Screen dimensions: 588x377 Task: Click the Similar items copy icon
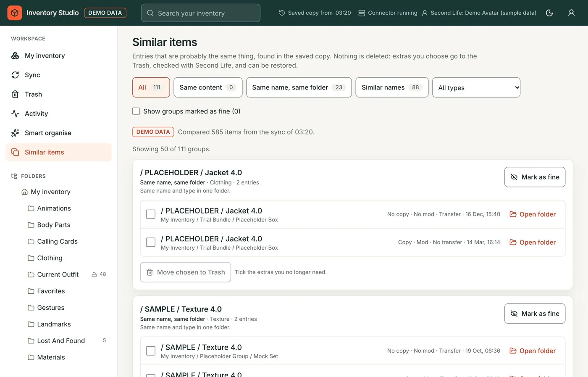(x=15, y=153)
